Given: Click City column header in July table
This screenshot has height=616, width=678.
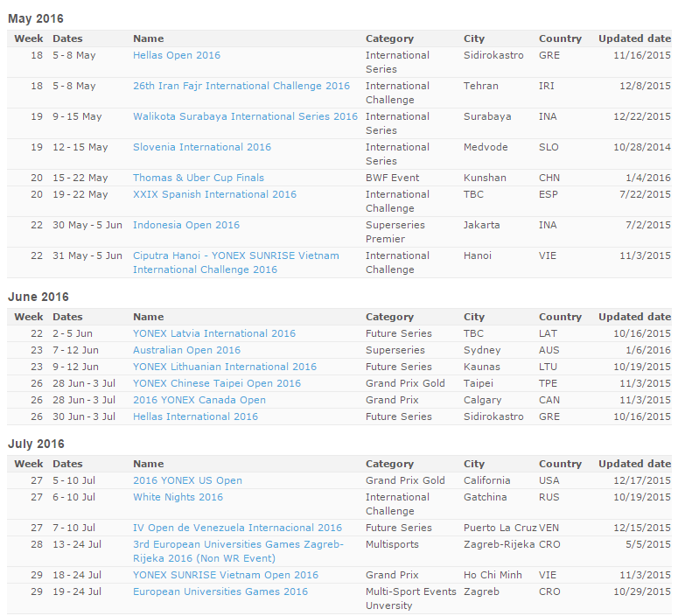Looking at the screenshot, I should click(474, 464).
